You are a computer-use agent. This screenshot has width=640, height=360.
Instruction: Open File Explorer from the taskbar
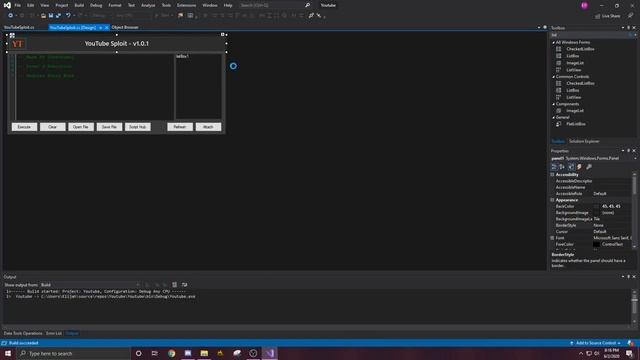[204, 353]
